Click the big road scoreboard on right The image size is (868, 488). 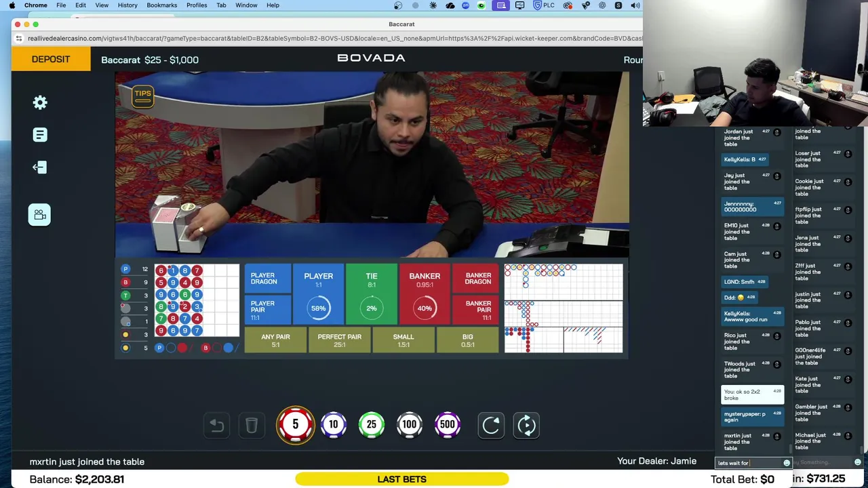pos(563,282)
